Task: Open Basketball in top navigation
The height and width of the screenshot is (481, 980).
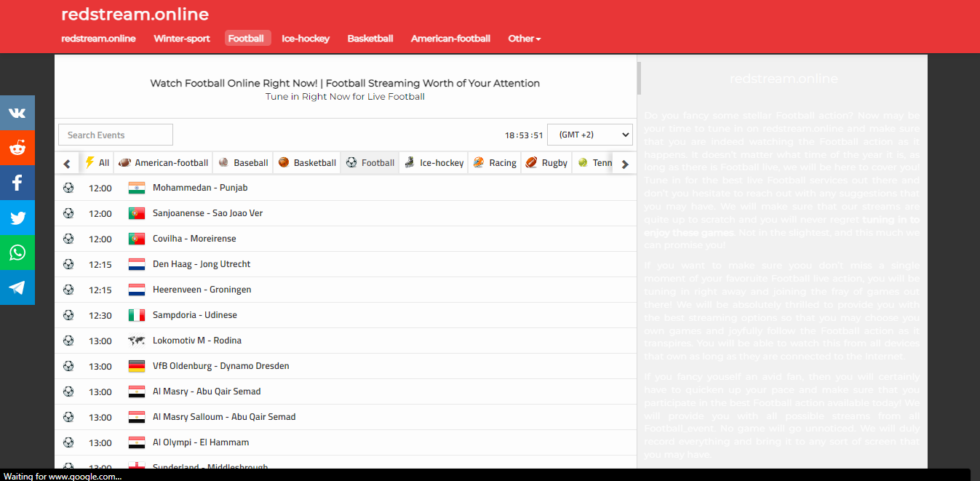Action: tap(370, 39)
